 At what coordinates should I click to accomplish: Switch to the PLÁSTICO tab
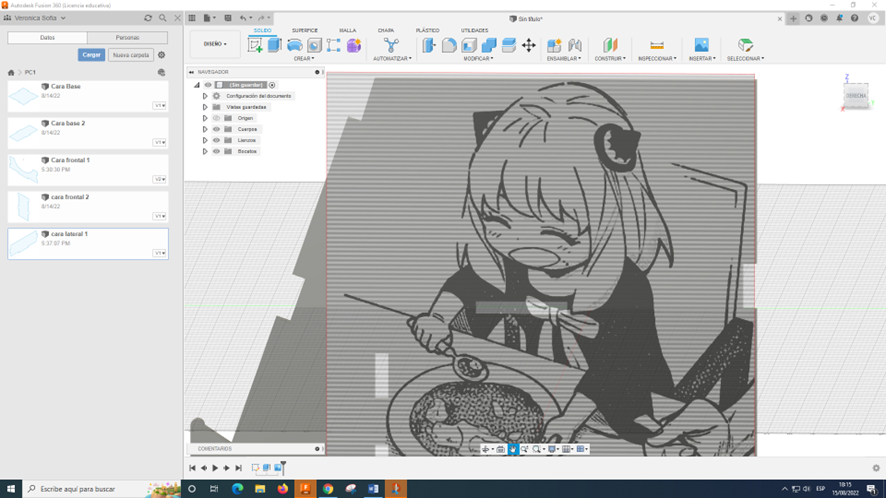pyautogui.click(x=427, y=31)
